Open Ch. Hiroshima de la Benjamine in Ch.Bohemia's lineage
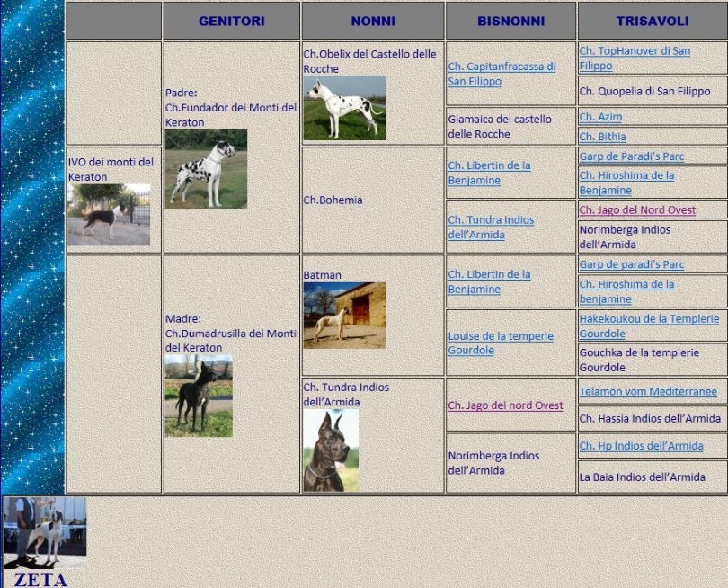Image resolution: width=728 pixels, height=588 pixels. coord(626,183)
